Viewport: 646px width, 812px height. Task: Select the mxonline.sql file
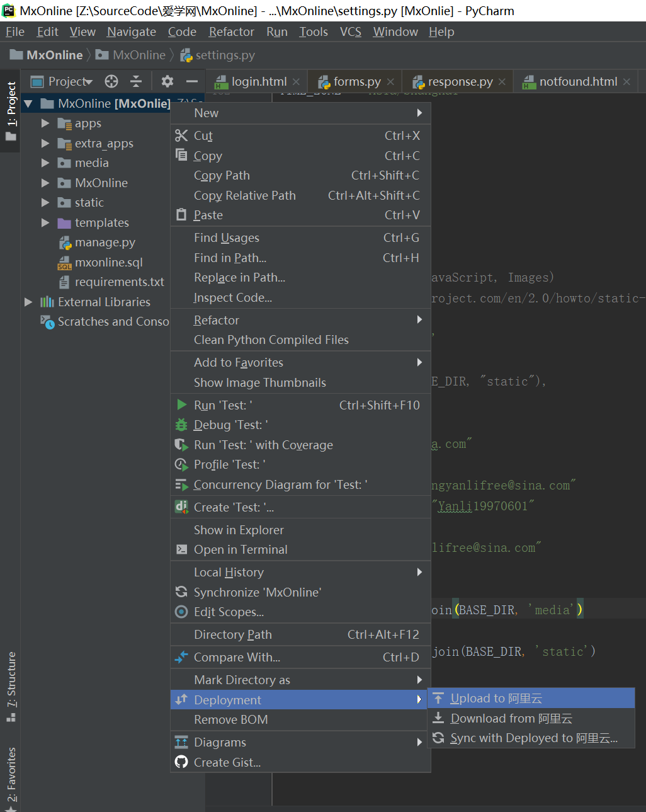pyautogui.click(x=108, y=262)
